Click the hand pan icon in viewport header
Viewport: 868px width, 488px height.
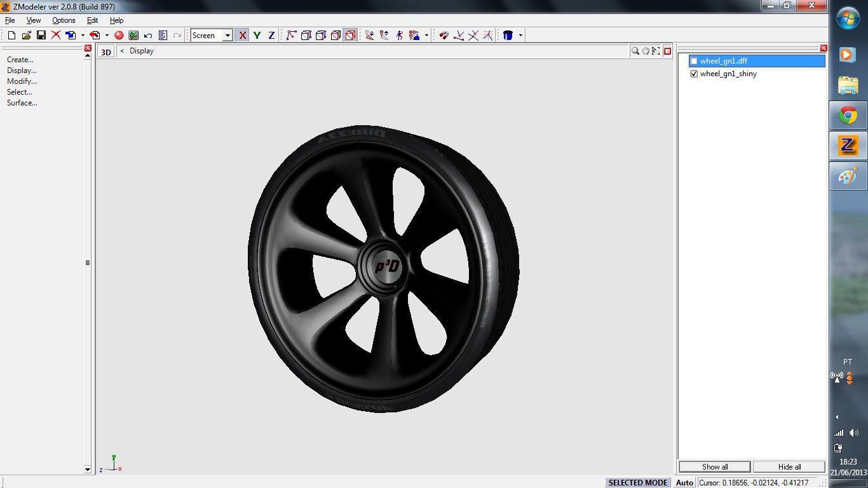tap(646, 51)
